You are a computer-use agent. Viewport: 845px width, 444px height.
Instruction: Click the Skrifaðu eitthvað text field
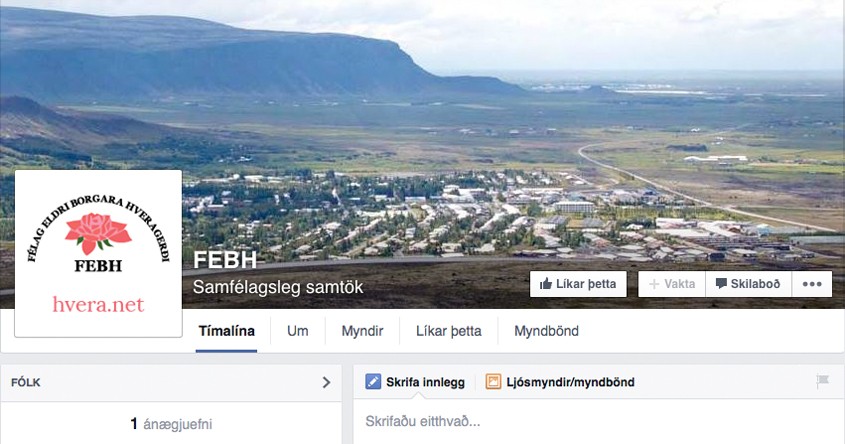(594, 421)
